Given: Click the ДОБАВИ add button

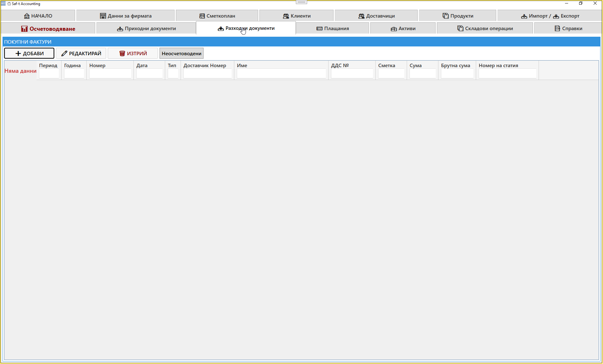Looking at the screenshot, I should pos(29,53).
